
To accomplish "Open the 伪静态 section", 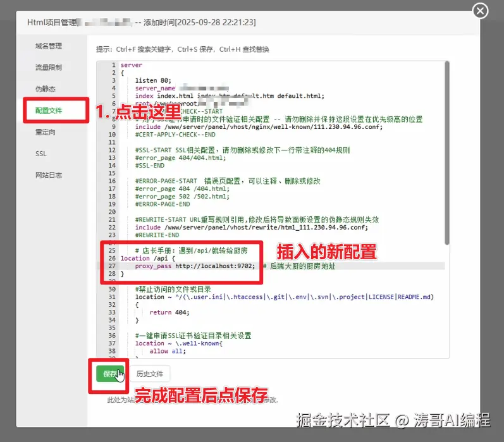I will [46, 89].
